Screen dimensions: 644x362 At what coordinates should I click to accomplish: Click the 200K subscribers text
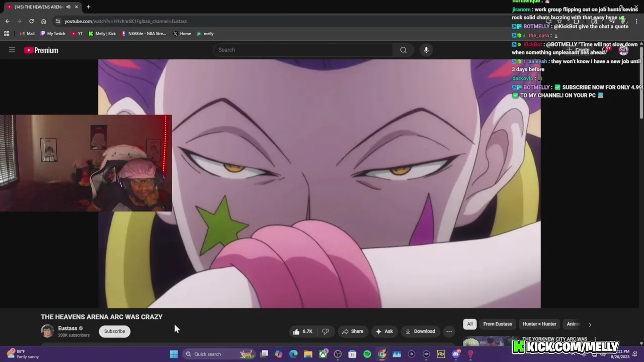pos(74,335)
